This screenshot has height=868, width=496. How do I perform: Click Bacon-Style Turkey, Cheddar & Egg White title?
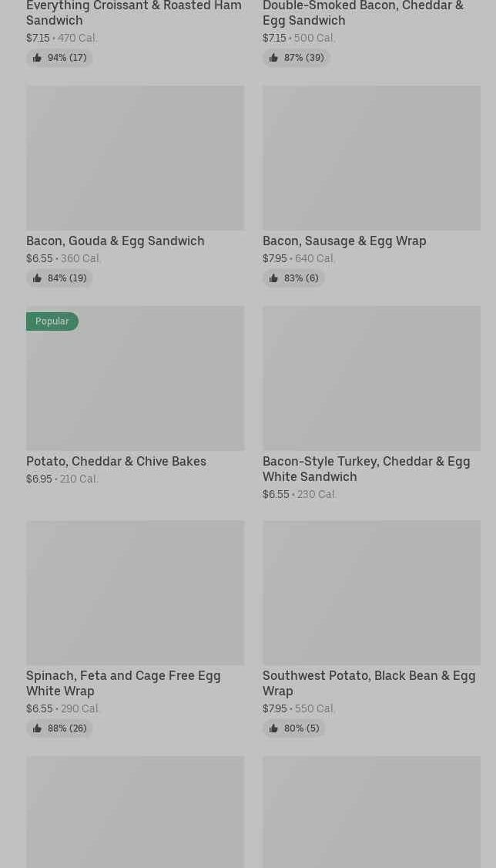(366, 469)
